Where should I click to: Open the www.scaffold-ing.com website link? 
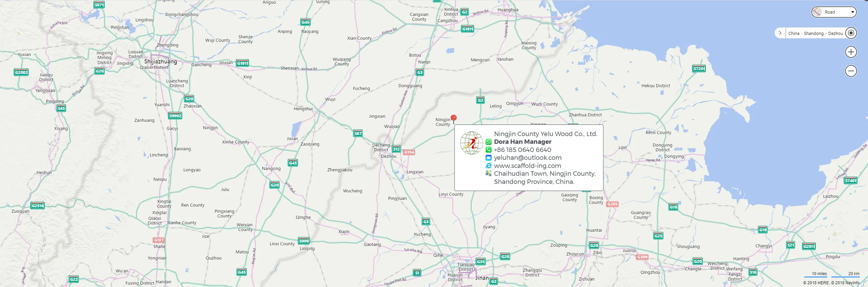tap(528, 166)
